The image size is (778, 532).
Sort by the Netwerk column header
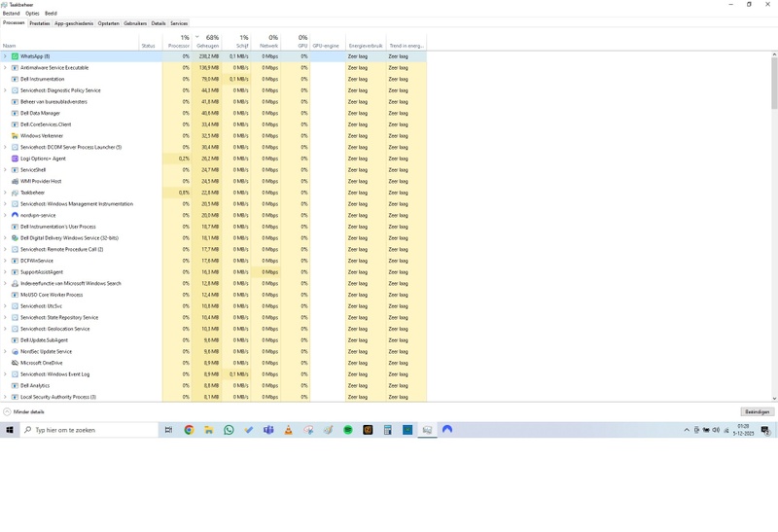coord(266,41)
